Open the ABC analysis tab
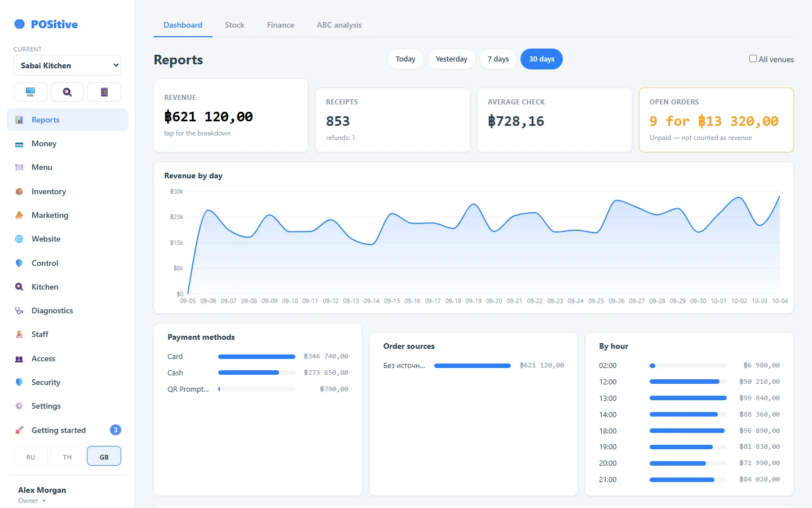Image resolution: width=812 pixels, height=508 pixels. 339,25
